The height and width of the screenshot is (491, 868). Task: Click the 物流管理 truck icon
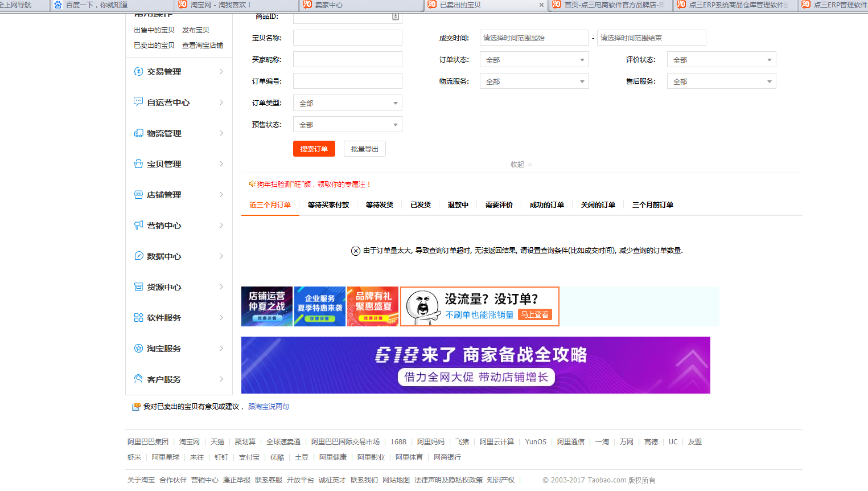[x=138, y=133]
